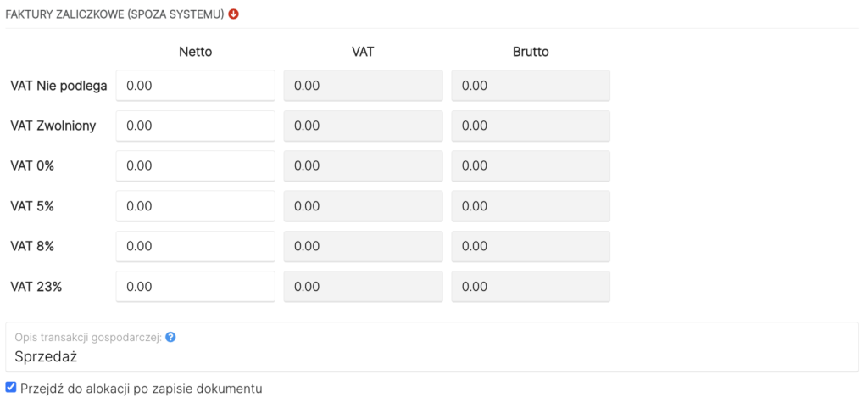This screenshot has height=403, width=868.
Task: Click Brutto field in the VAT 23% row
Action: click(531, 287)
